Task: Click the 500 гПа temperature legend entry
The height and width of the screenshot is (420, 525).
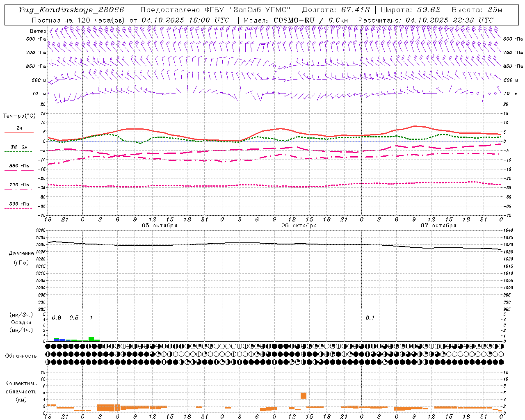Action: pos(19,205)
